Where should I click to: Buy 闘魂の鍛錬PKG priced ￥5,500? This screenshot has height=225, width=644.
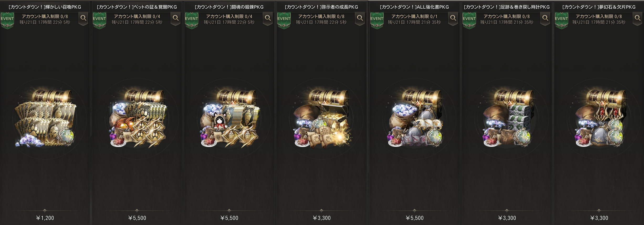[x=229, y=218]
